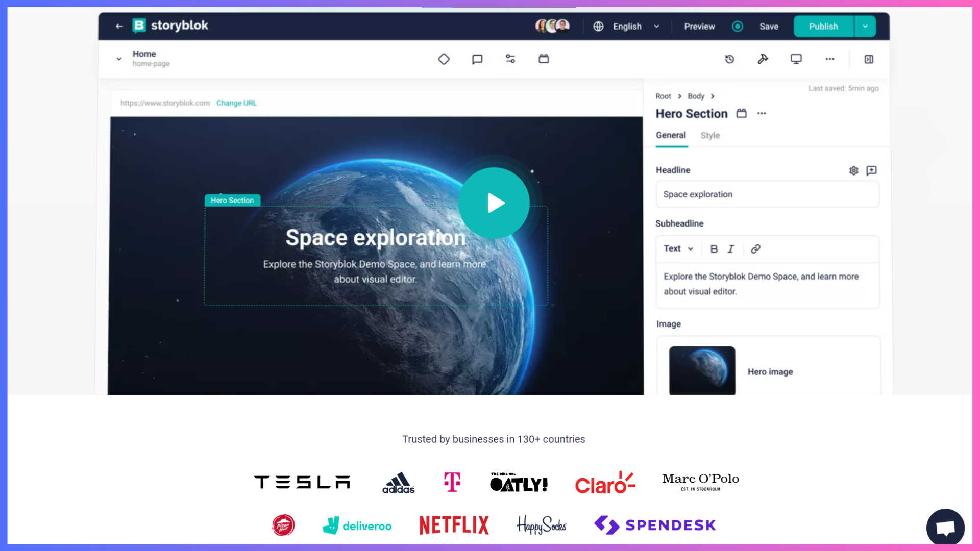Open the comments speech bubble icon
Image resolution: width=980 pixels, height=551 pixels.
(477, 59)
